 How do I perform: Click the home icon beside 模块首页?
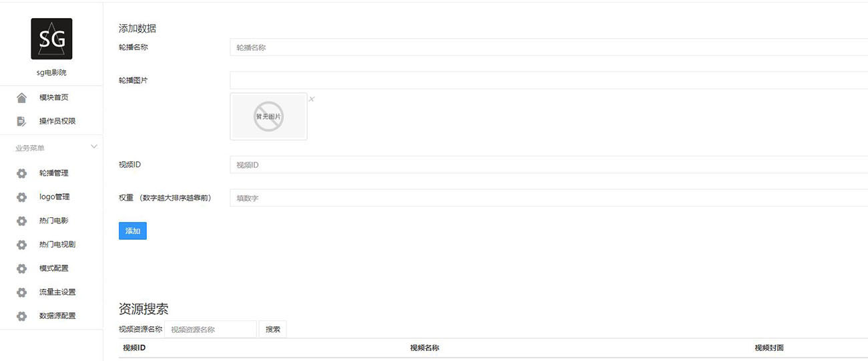pos(21,98)
